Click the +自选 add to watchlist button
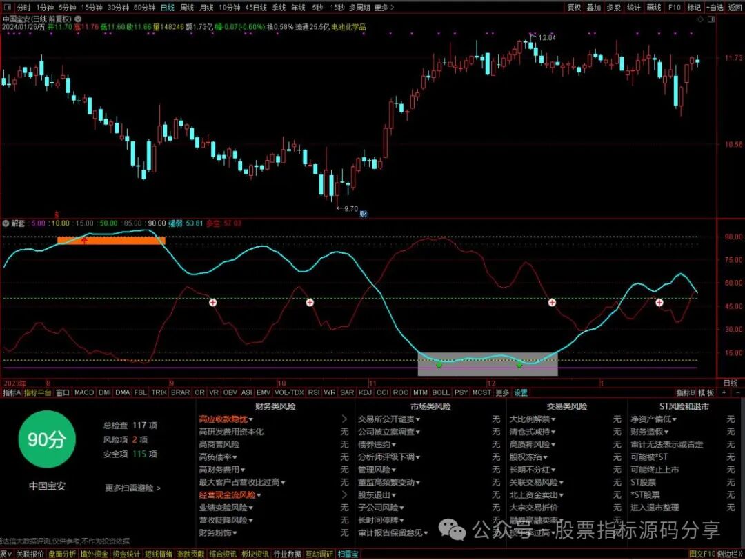Screen dimensions: 745x560 (x=715, y=7)
